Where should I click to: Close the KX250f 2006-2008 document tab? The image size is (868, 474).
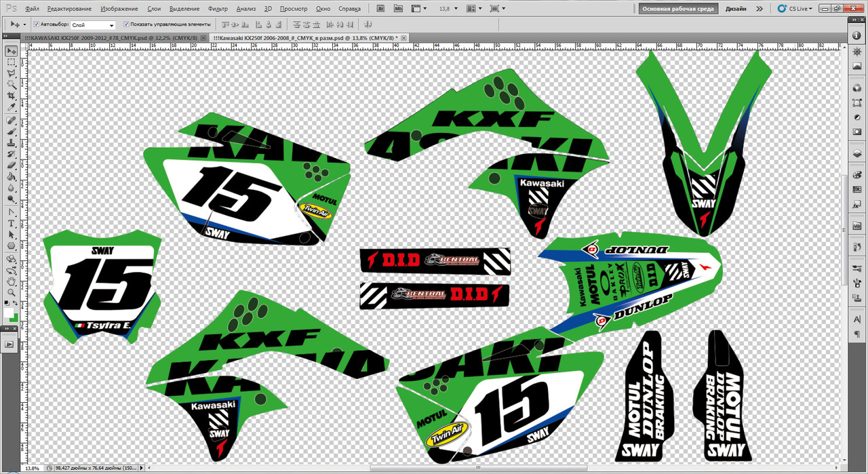(x=404, y=39)
